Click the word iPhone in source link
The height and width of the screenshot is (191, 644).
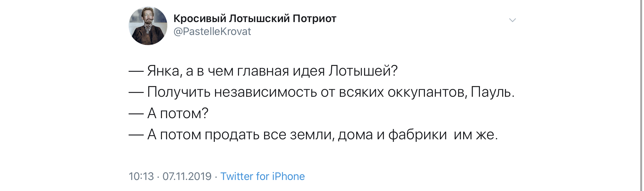tap(288, 176)
